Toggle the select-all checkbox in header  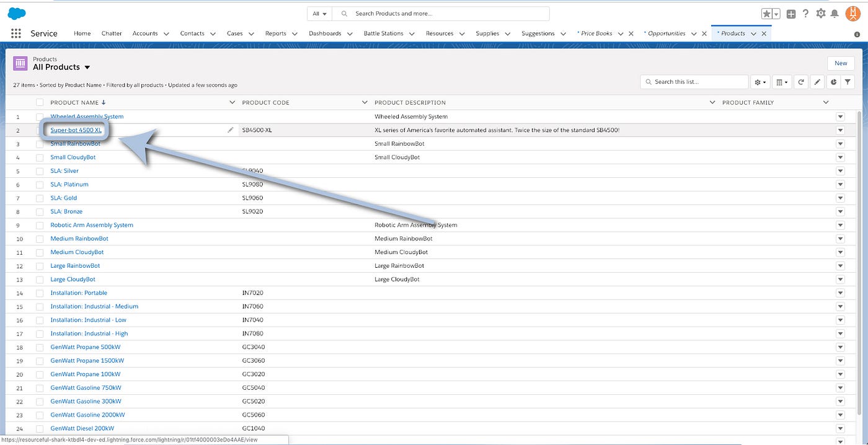tap(40, 102)
